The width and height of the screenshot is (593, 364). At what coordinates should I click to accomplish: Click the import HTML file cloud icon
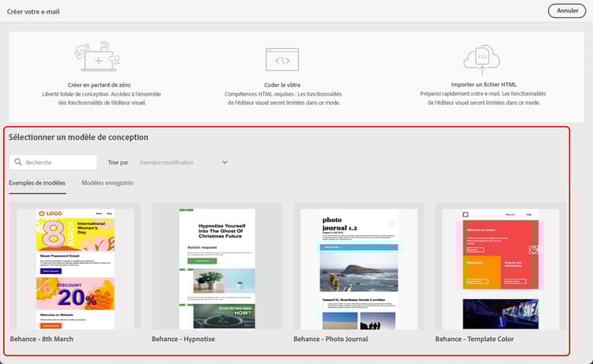(482, 60)
